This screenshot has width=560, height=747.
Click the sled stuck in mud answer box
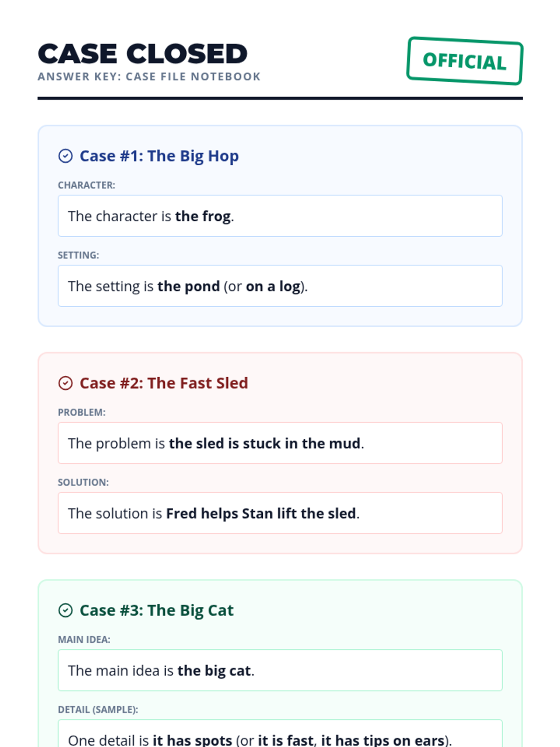click(x=280, y=444)
